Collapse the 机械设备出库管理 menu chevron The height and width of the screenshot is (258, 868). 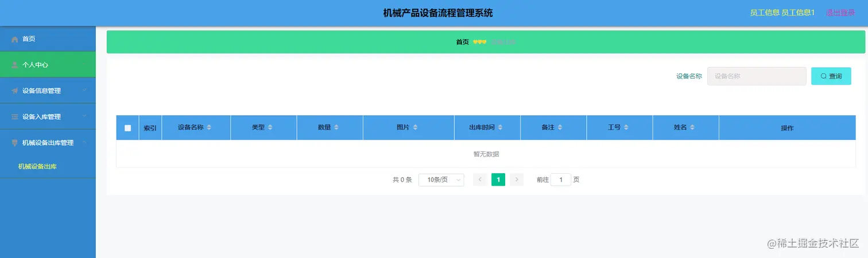pos(84,143)
